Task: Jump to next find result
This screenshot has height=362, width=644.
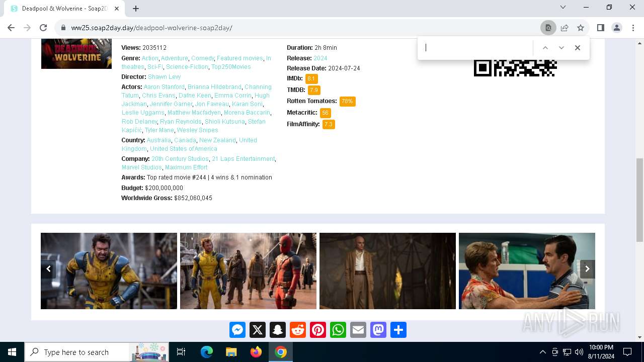Action: 561,48
